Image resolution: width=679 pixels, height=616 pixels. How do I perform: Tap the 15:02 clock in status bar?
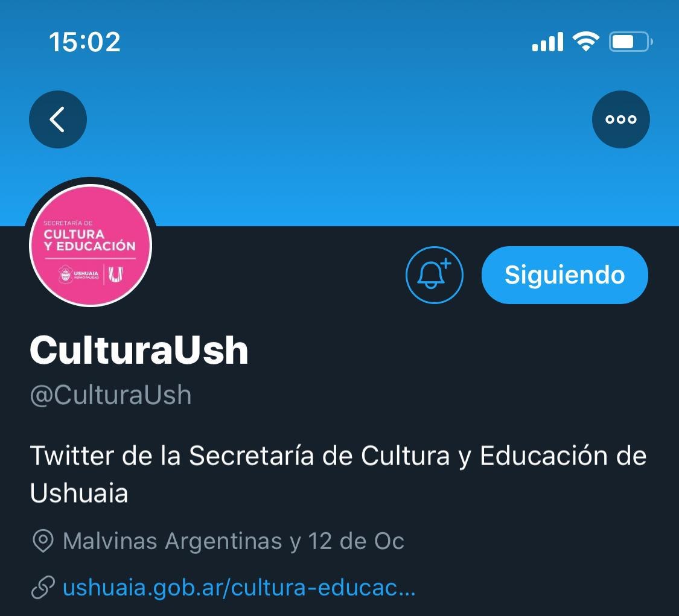(84, 42)
